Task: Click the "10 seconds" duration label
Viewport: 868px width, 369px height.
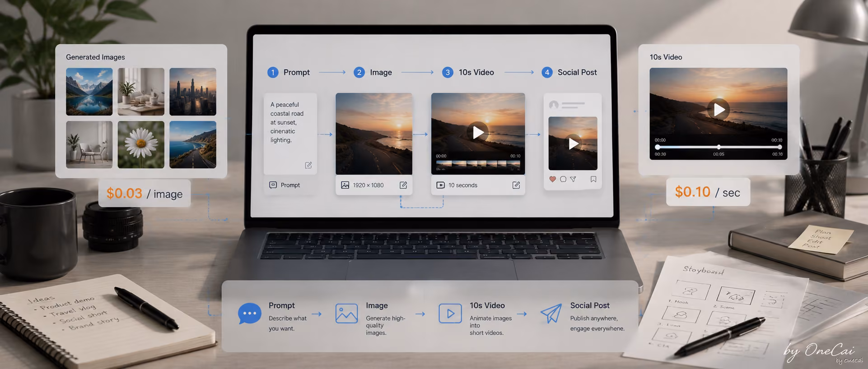Action: [463, 185]
